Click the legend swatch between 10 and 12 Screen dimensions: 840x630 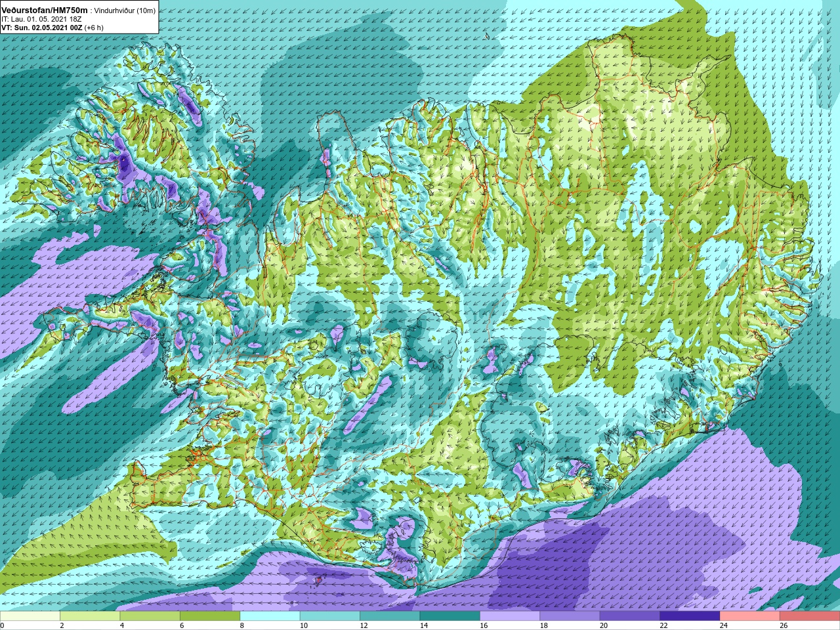[x=329, y=616]
